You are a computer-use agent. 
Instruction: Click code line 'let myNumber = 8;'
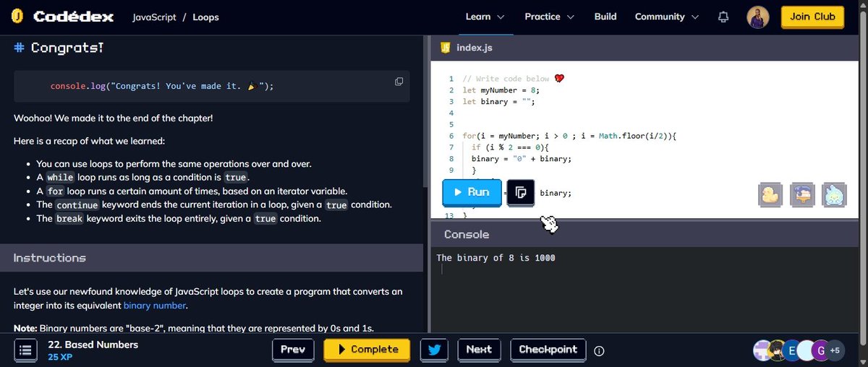[501, 90]
